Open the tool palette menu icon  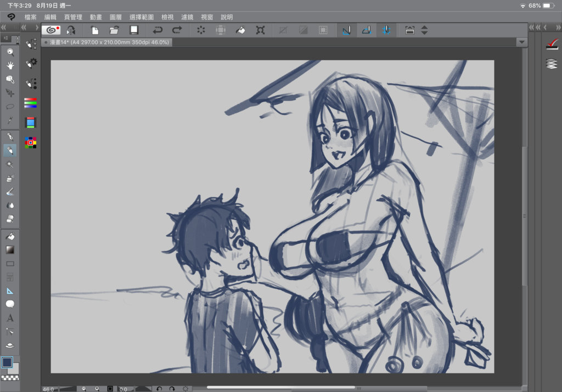[5, 38]
